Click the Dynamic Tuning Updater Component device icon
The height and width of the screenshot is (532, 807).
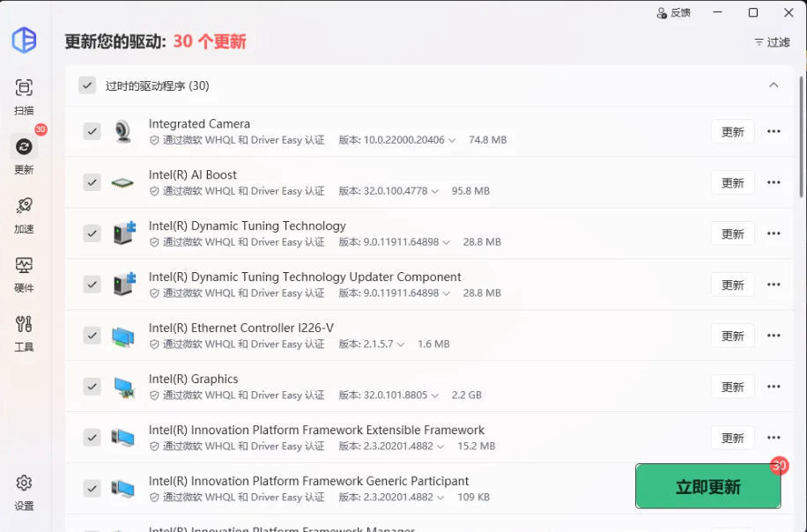tap(124, 284)
